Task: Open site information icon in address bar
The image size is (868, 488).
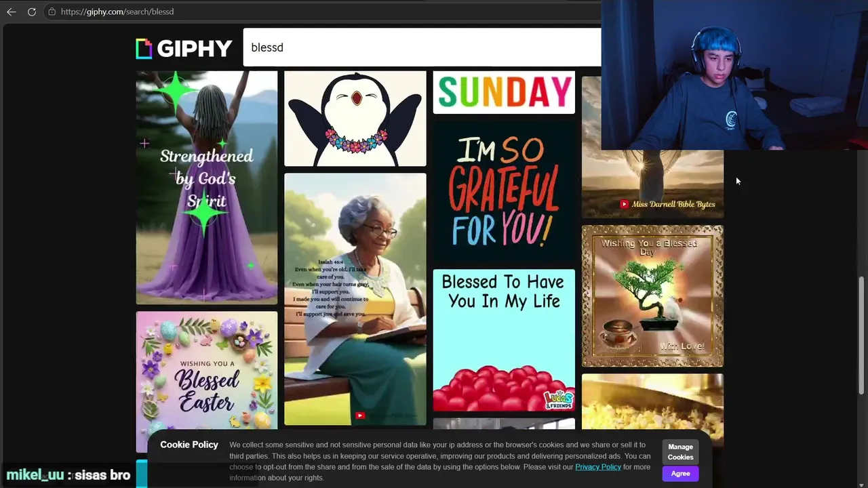Action: [52, 12]
